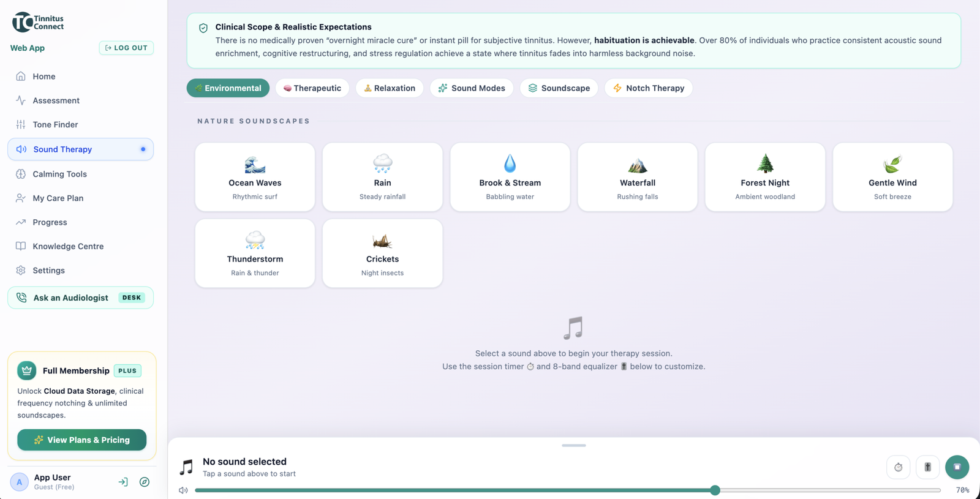Screen dimensions: 980x499
Task: Click the player panel drag handle
Action: pyautogui.click(x=574, y=446)
